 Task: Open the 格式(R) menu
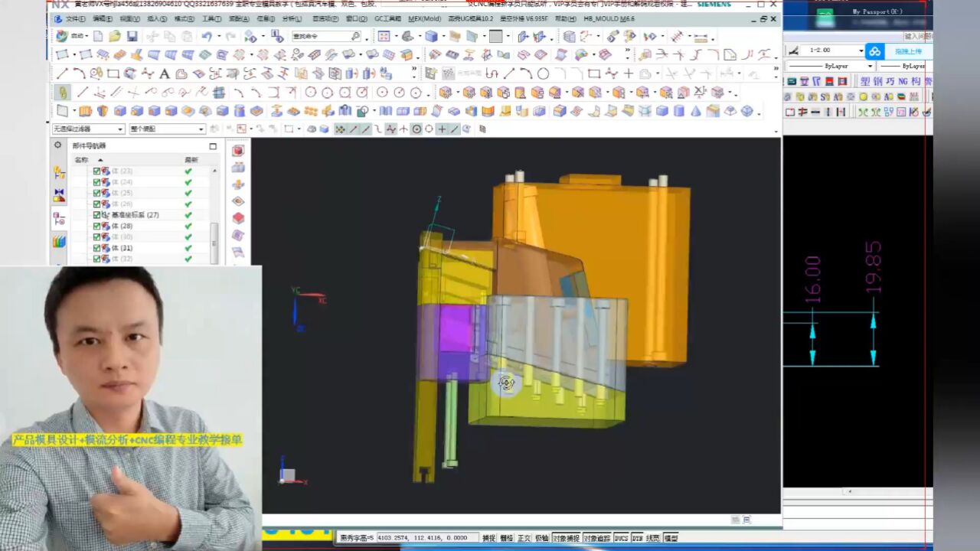click(185, 18)
